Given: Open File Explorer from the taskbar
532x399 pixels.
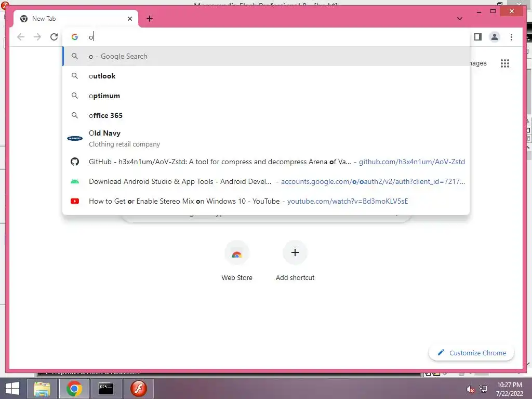Looking at the screenshot, I should click(42, 389).
